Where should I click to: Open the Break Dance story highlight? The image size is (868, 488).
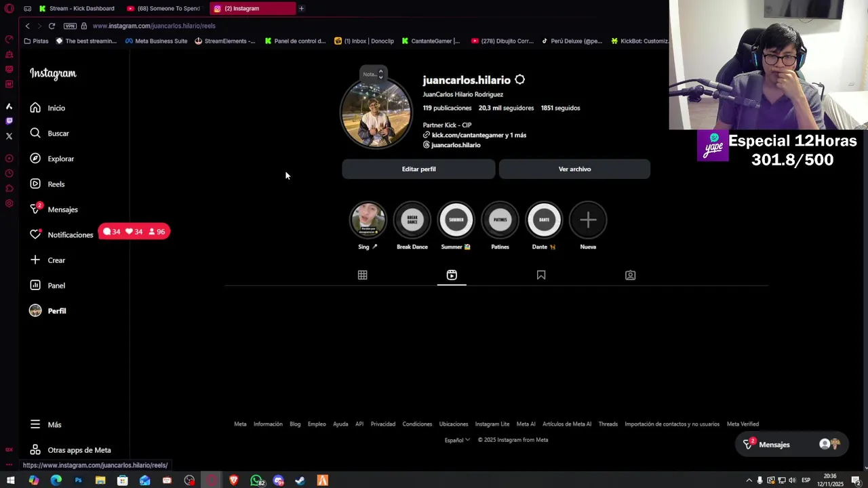tap(412, 220)
